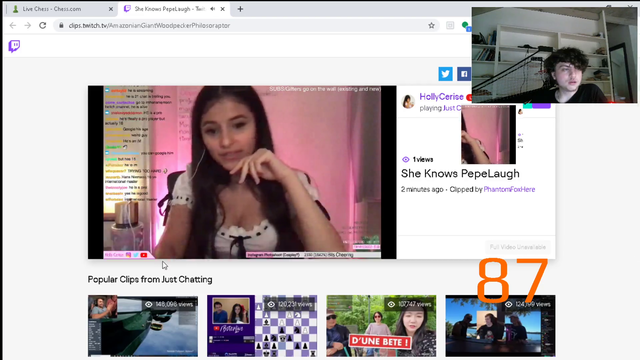Open chess clip with 120,231 views
The image size is (640, 360).
[x=262, y=326]
